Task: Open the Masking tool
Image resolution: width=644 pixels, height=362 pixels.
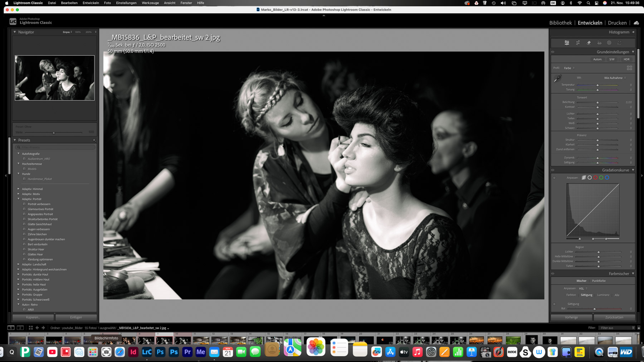Action: (609, 43)
